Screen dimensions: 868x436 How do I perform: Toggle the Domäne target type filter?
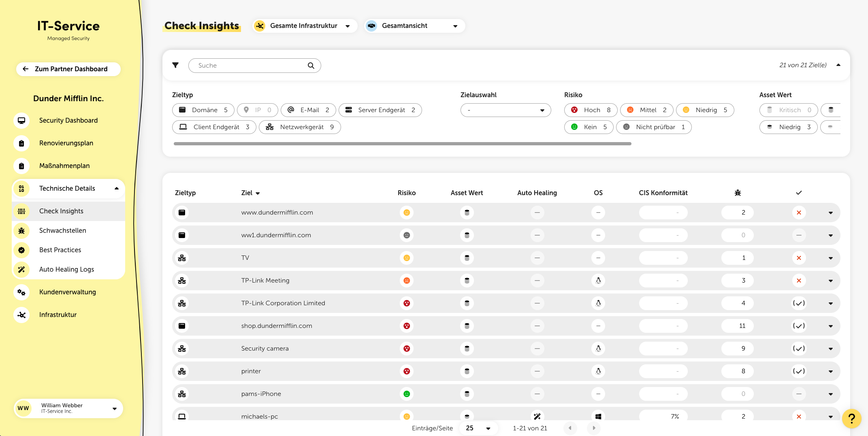pyautogui.click(x=203, y=110)
